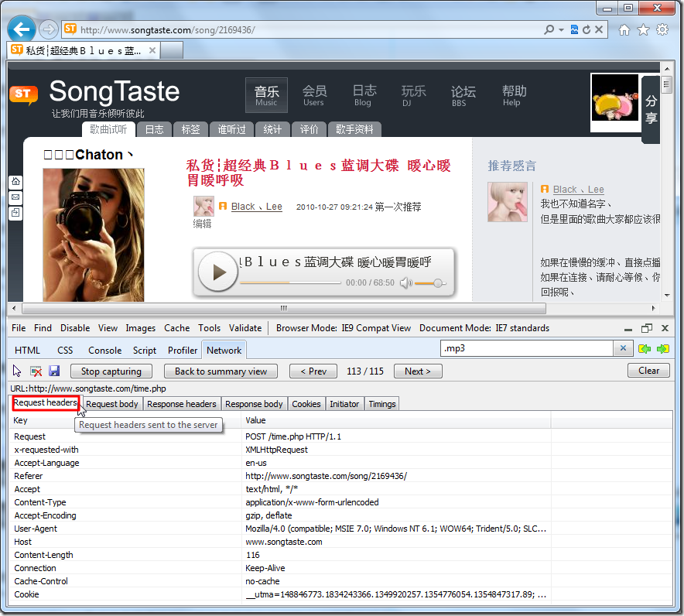The image size is (684, 616).
Task: Open a new blank tab
Action: pyautogui.click(x=172, y=50)
